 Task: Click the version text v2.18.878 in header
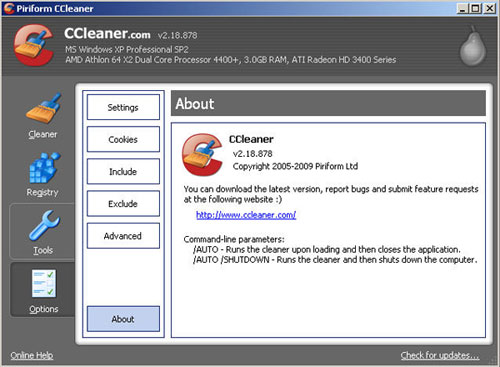pyautogui.click(x=177, y=35)
